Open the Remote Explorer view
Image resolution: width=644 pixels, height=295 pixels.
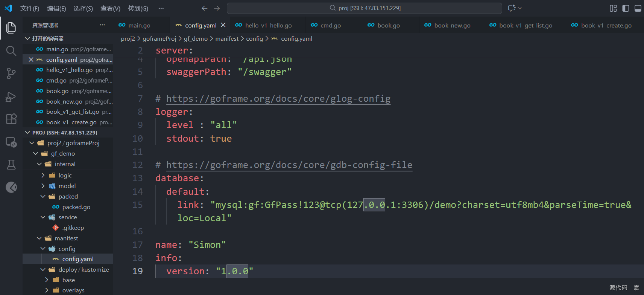coord(11,142)
